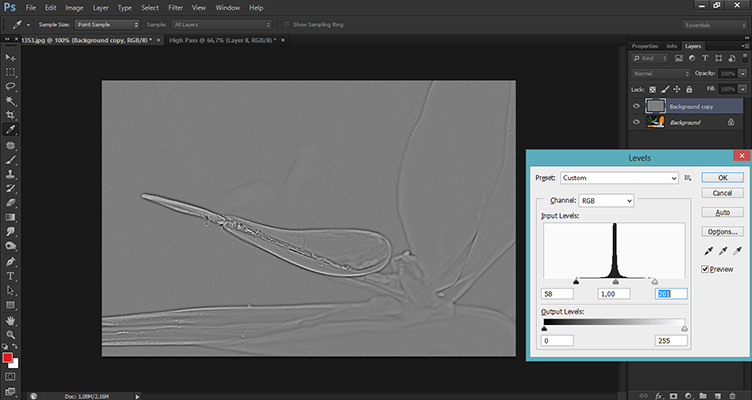Select the Move tool

(x=10, y=58)
